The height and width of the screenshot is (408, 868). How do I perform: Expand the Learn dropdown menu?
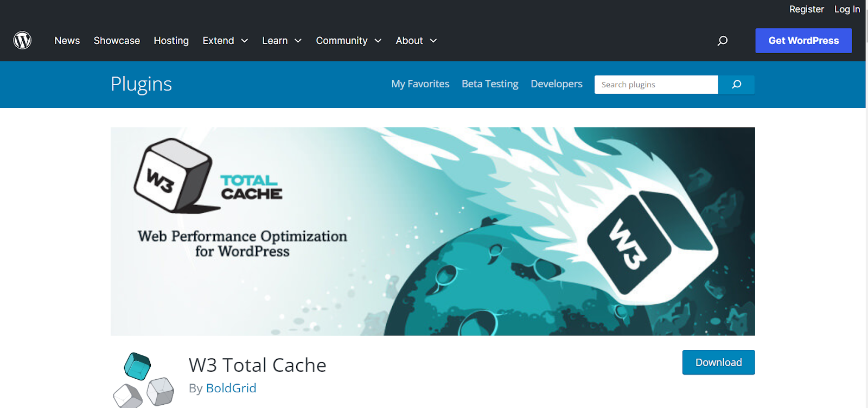(282, 41)
